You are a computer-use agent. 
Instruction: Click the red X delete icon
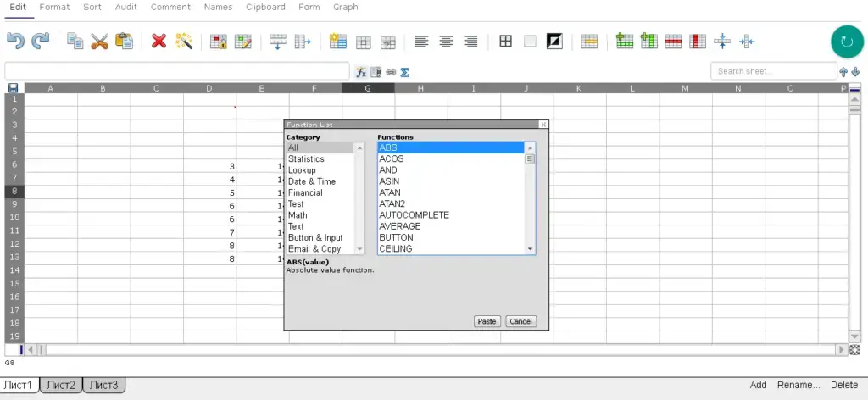tap(159, 41)
